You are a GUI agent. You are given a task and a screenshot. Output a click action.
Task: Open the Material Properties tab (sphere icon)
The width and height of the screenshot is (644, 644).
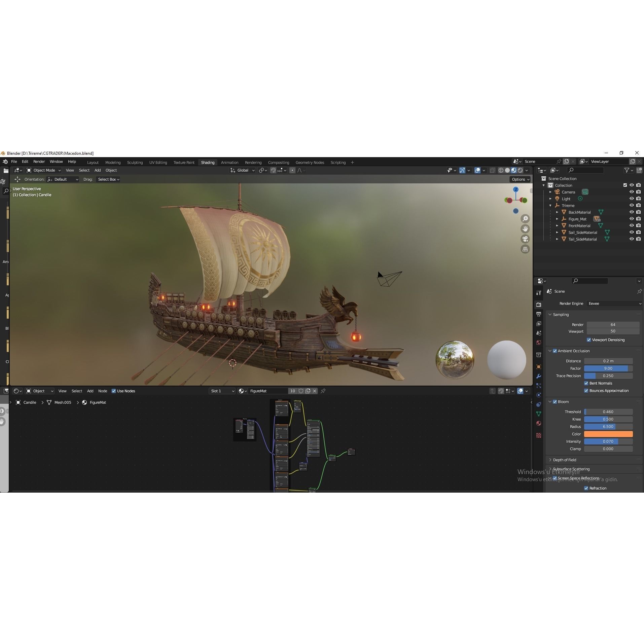[539, 423]
